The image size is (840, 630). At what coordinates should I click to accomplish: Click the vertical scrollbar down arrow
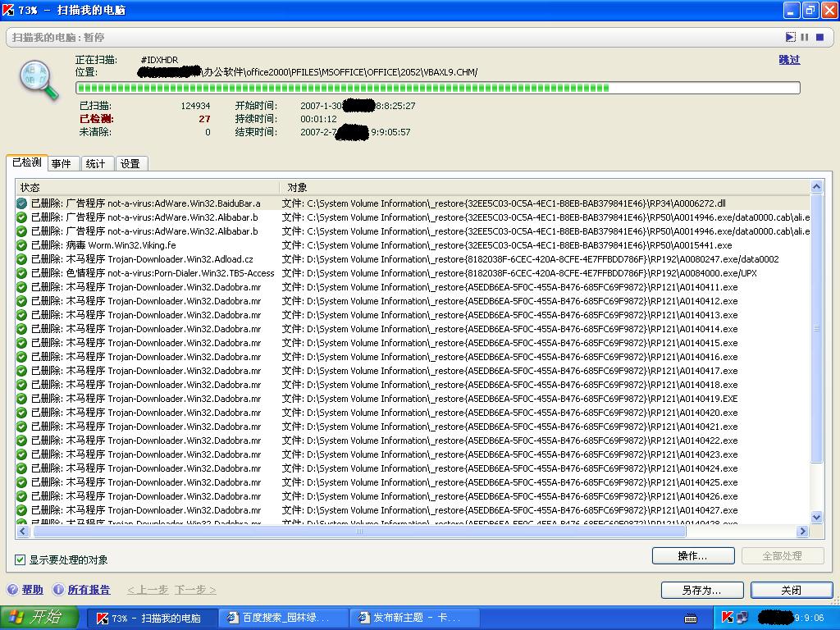coord(816,517)
